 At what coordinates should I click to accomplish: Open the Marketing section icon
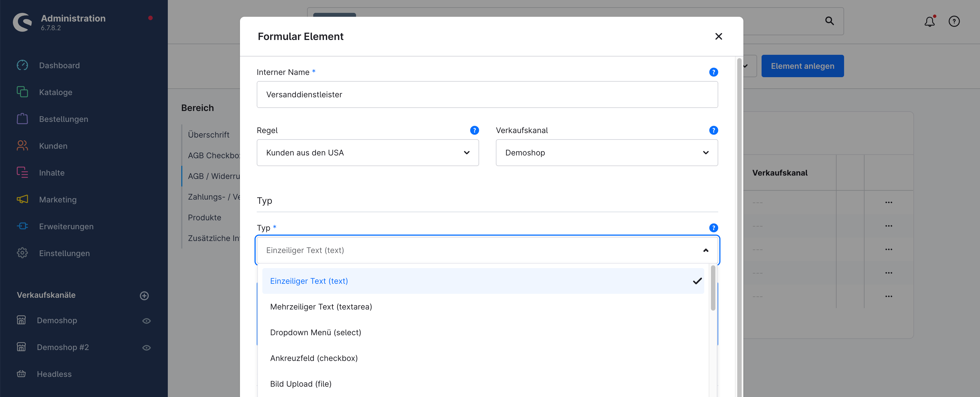click(x=22, y=199)
